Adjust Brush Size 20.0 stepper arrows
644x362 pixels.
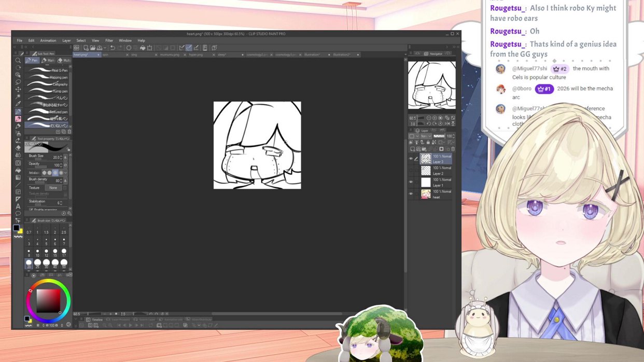tap(62, 157)
